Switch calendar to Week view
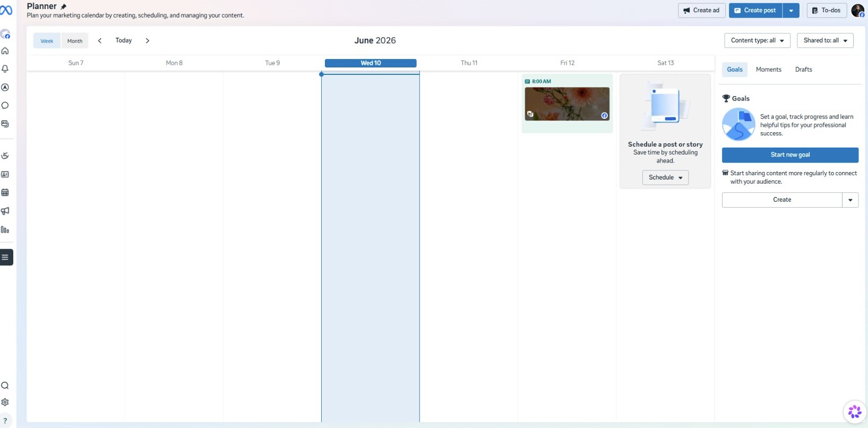This screenshot has height=428, width=868. coord(47,41)
